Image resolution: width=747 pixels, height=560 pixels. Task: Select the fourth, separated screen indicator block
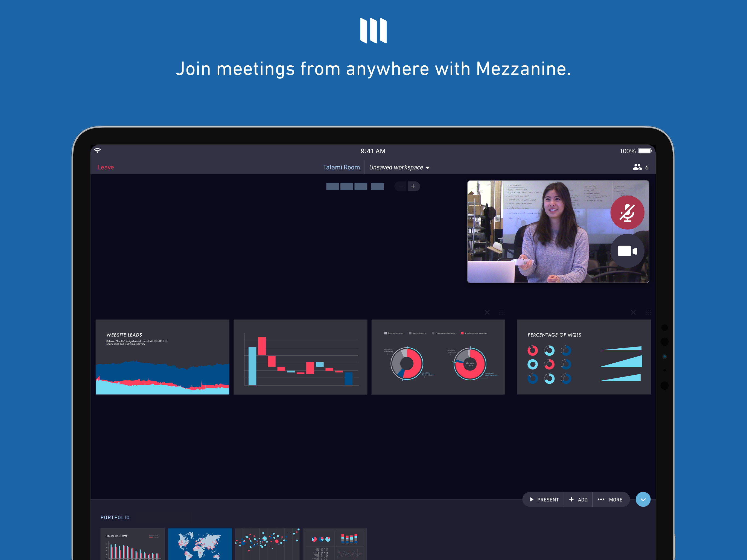click(x=377, y=186)
